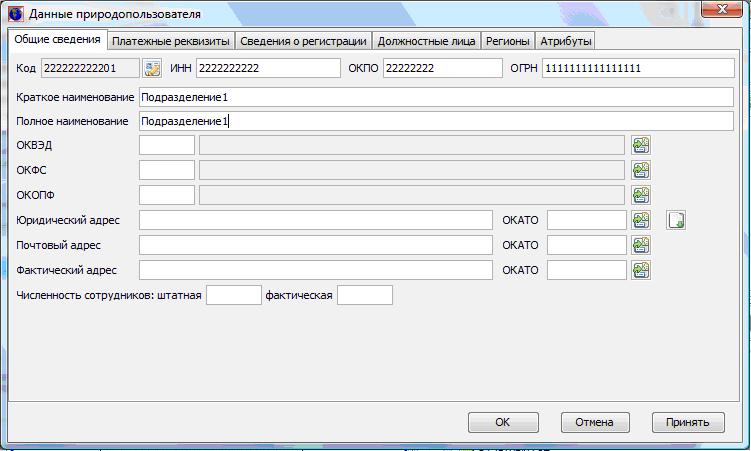Select the Регионы tab

(x=508, y=41)
